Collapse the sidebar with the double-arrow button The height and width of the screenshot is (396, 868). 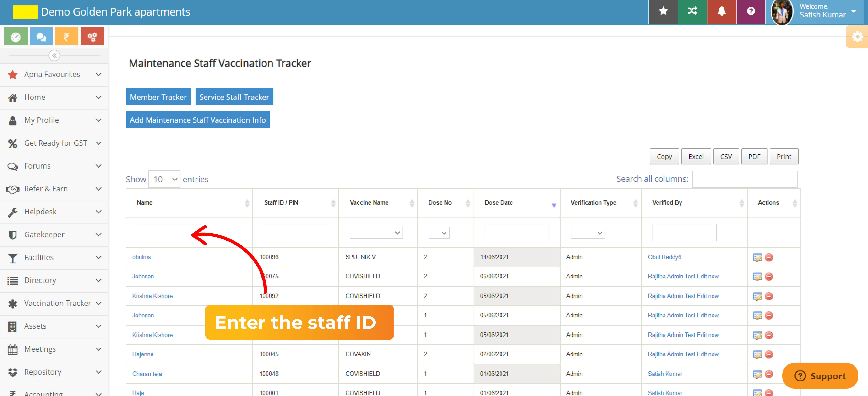(x=54, y=55)
